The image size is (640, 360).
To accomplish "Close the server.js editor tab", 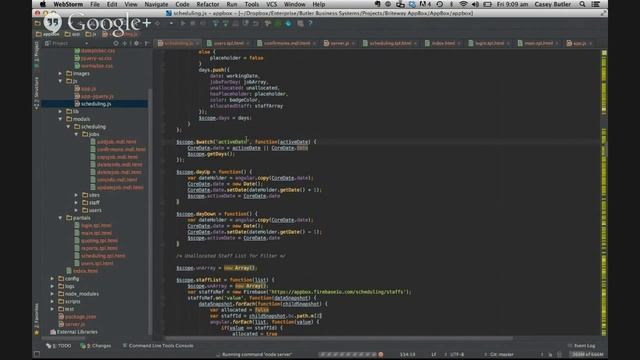I will [353, 43].
